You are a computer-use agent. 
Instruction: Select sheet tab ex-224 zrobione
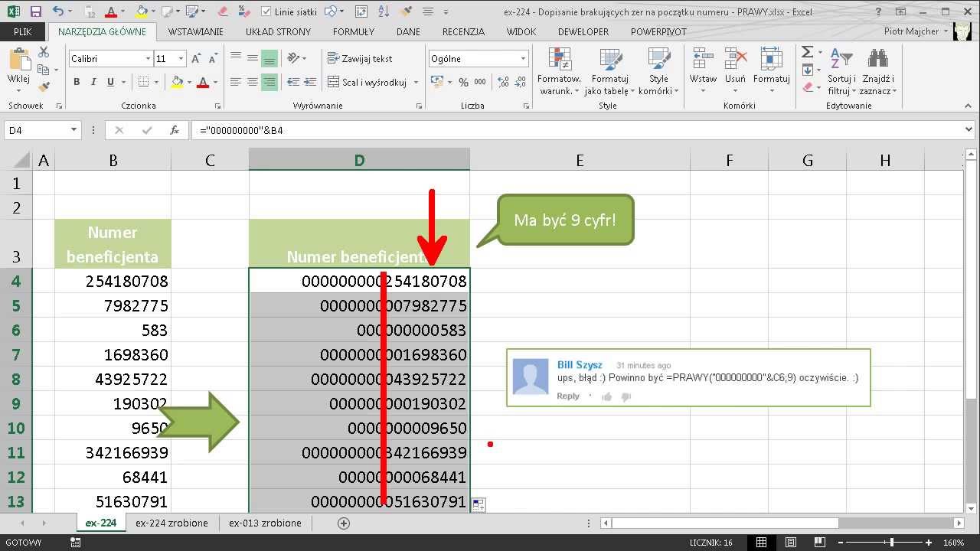tap(171, 523)
